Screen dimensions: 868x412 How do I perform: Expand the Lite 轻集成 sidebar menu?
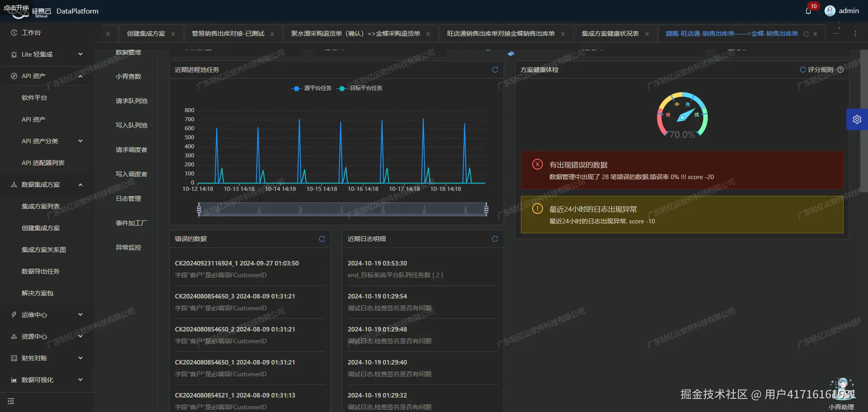coord(47,54)
